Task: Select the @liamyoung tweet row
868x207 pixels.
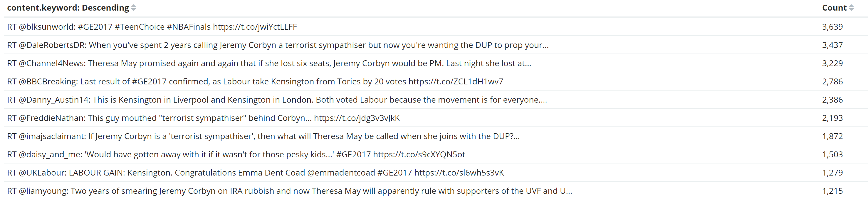Action: (289, 191)
